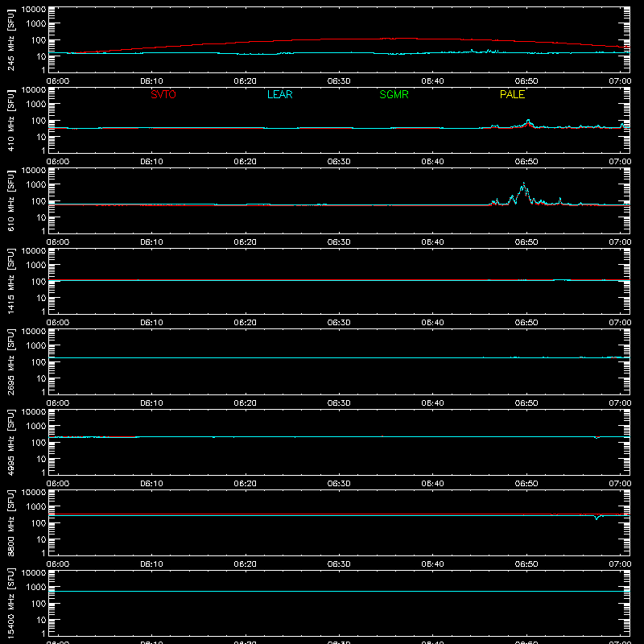
Task: Click the green SGMR legend label
Action: tap(394, 94)
